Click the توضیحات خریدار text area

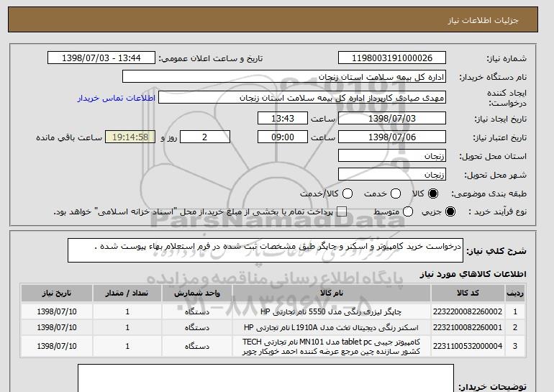[265, 378]
